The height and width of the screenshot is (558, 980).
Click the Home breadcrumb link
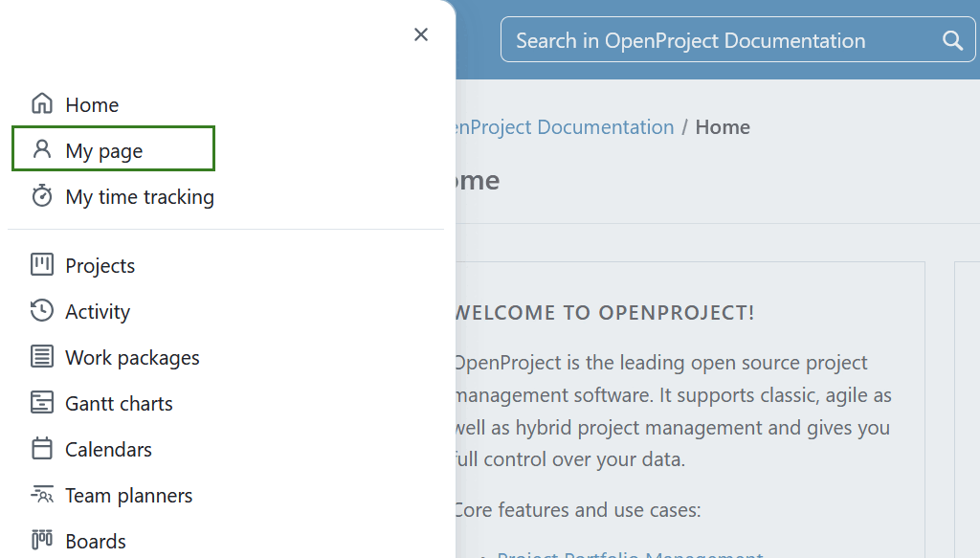723,126
